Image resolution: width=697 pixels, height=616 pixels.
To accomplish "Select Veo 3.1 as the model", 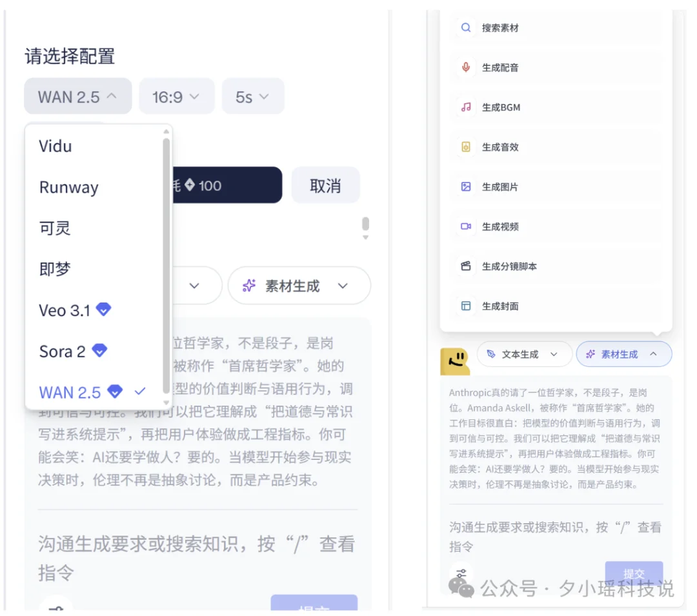I will [x=65, y=310].
